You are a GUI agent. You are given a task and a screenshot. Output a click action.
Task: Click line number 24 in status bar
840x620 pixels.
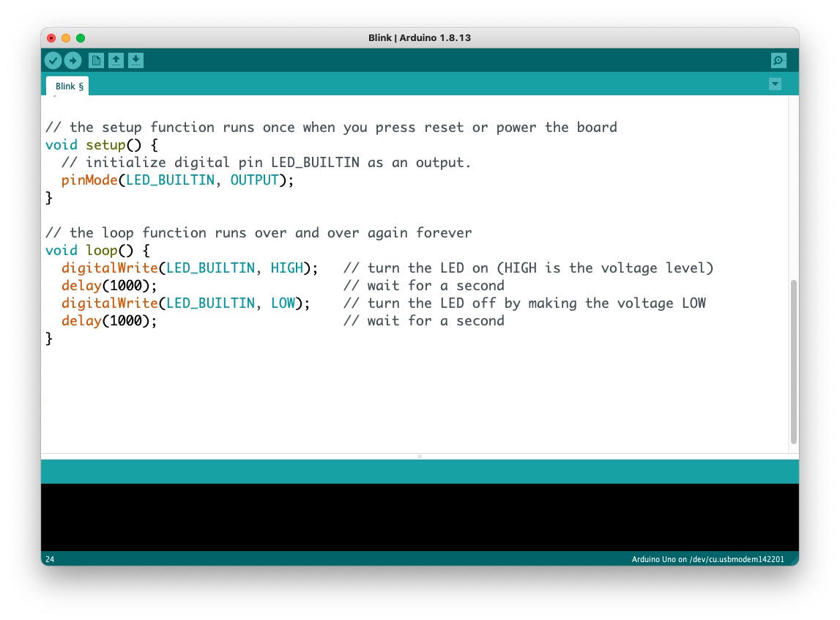click(x=50, y=559)
